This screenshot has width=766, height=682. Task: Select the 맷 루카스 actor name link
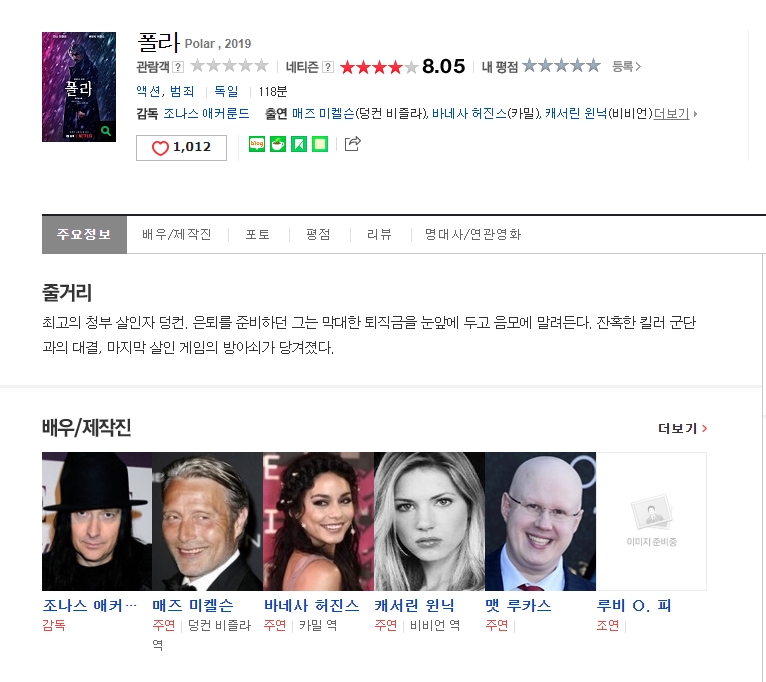pos(517,606)
